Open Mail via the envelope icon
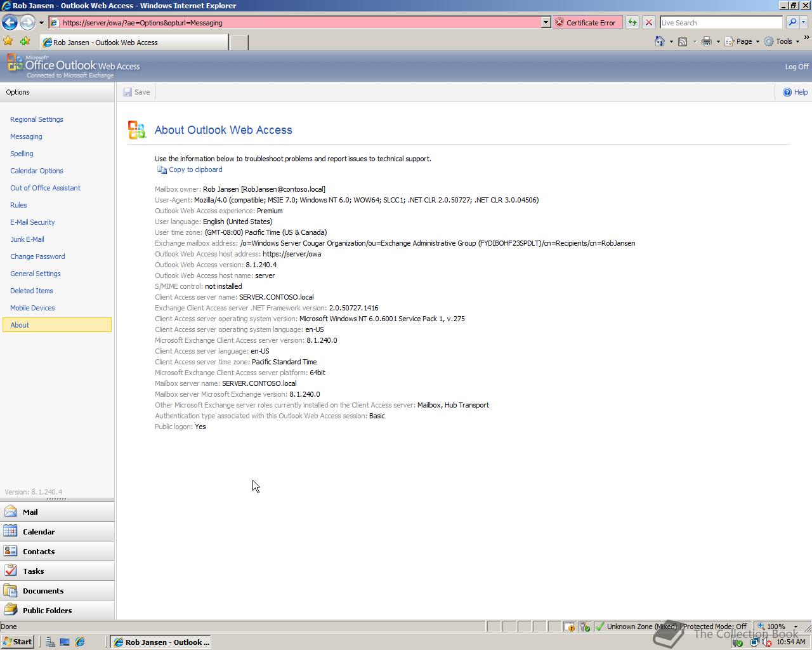Screen dimensions: 812x650 (10, 512)
